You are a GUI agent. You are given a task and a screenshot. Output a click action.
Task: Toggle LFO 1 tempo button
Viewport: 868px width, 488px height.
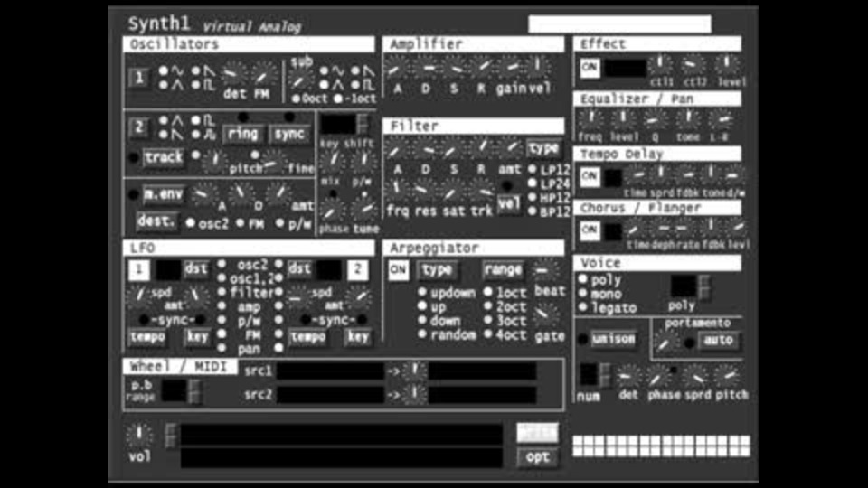147,337
